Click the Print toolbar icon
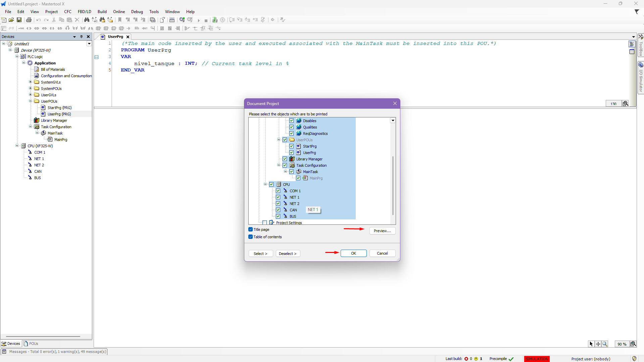The height and width of the screenshot is (362, 644). coord(29,20)
